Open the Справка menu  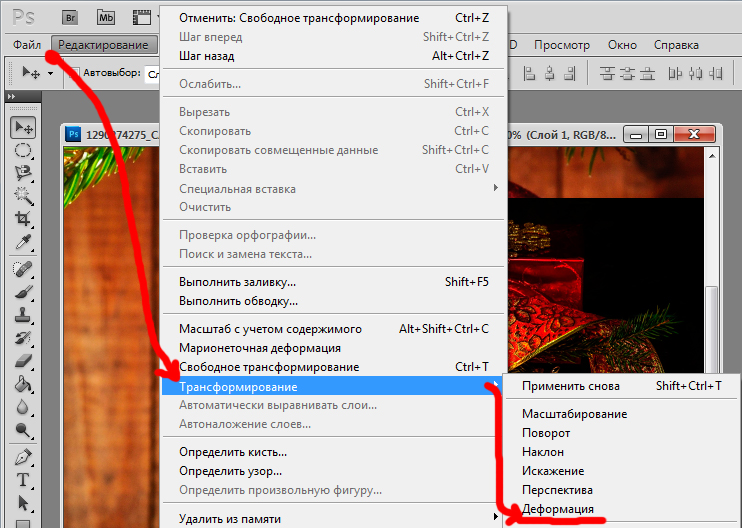[676, 45]
